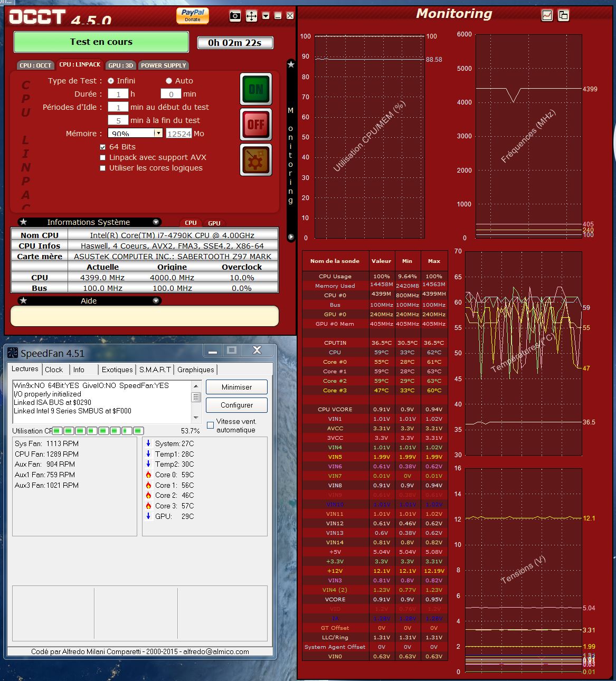Select the CPU : LINPACK tab

pos(80,64)
